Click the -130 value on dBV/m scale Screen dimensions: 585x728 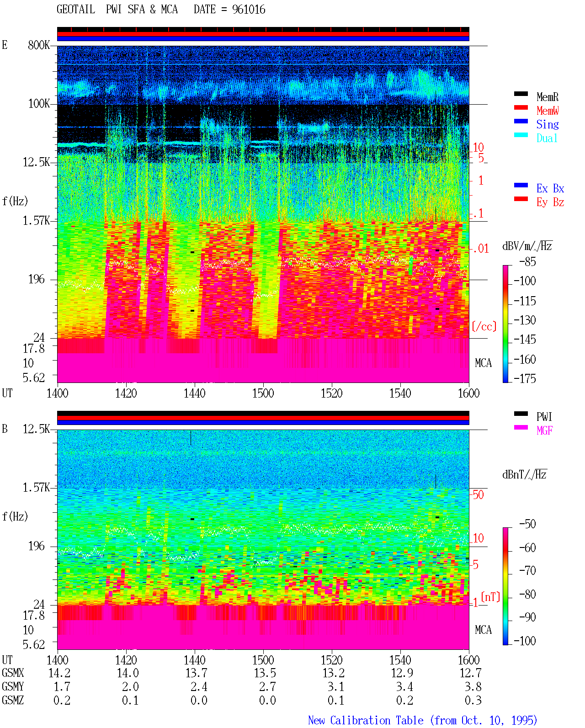[525, 320]
